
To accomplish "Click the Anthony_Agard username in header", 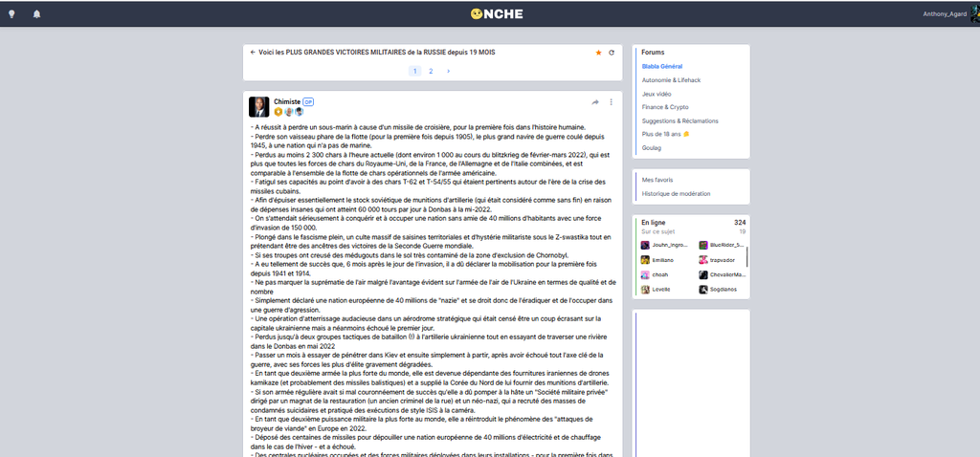I will pos(945,13).
